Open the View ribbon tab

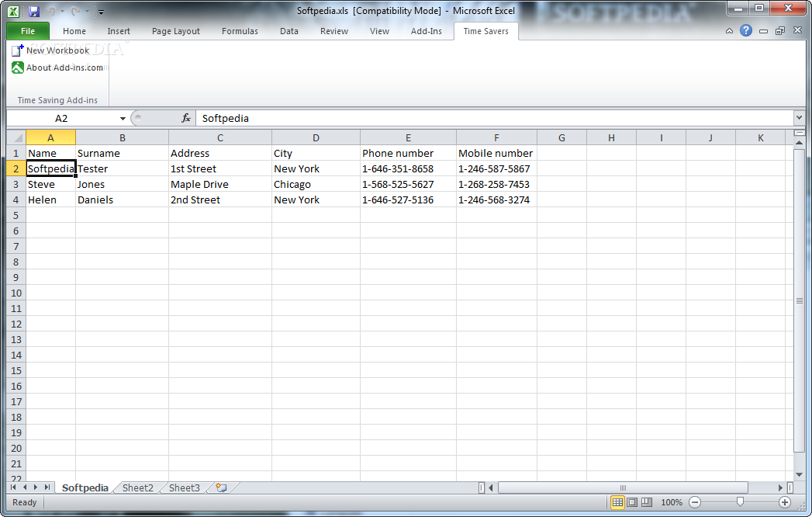[x=379, y=31]
